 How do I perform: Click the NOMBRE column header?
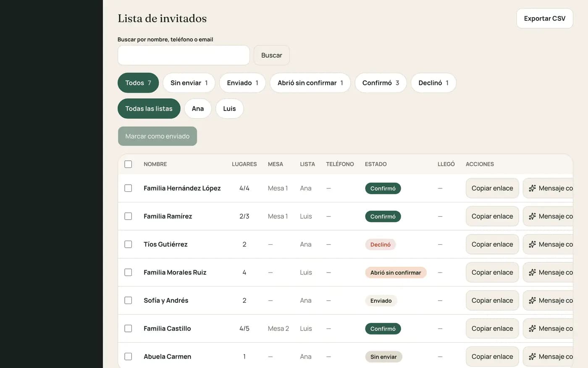[155, 164]
